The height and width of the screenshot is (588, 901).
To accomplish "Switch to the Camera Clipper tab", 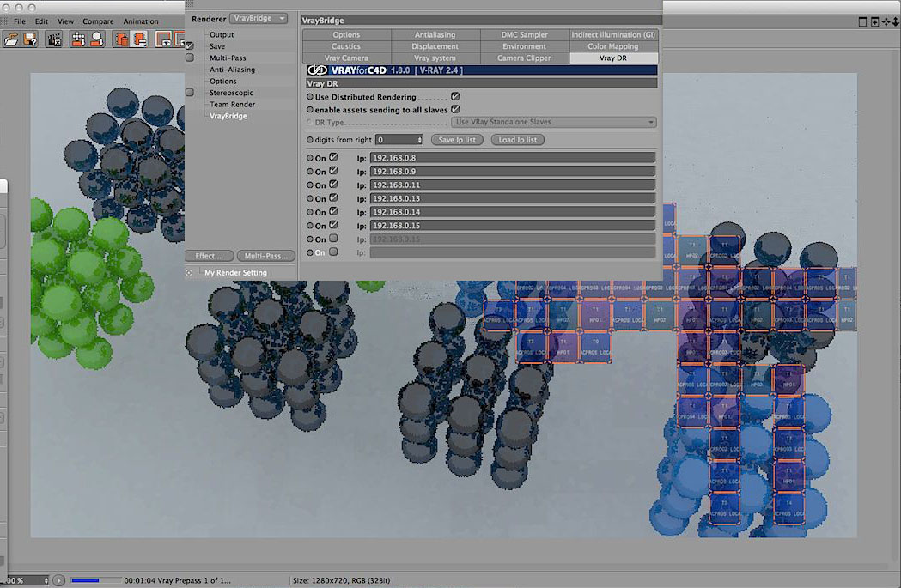I will click(x=525, y=58).
